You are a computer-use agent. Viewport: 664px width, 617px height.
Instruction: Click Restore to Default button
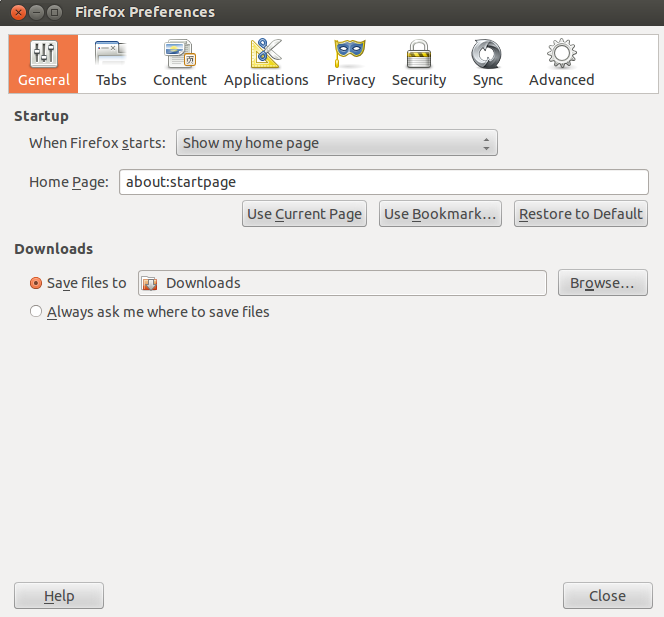click(x=581, y=214)
